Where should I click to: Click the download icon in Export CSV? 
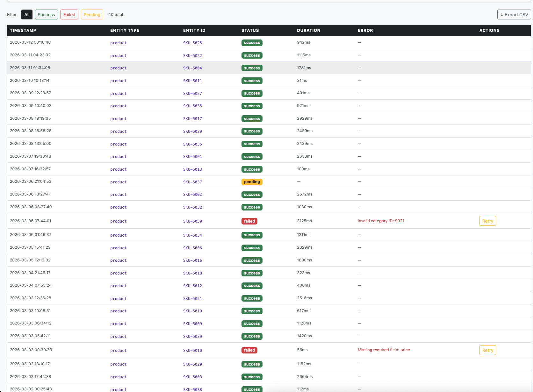coord(502,14)
